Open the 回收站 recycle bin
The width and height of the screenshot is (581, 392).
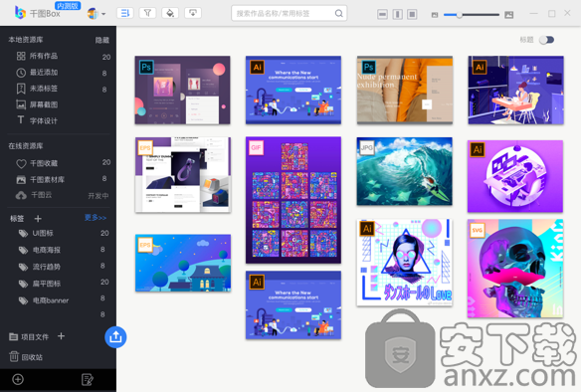point(26,357)
